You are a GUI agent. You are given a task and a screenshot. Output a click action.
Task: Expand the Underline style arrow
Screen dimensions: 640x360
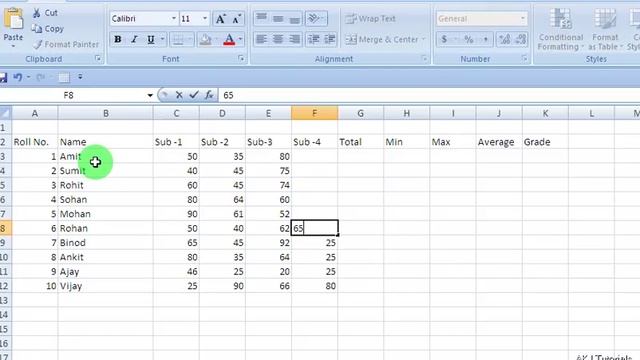[x=162, y=40]
